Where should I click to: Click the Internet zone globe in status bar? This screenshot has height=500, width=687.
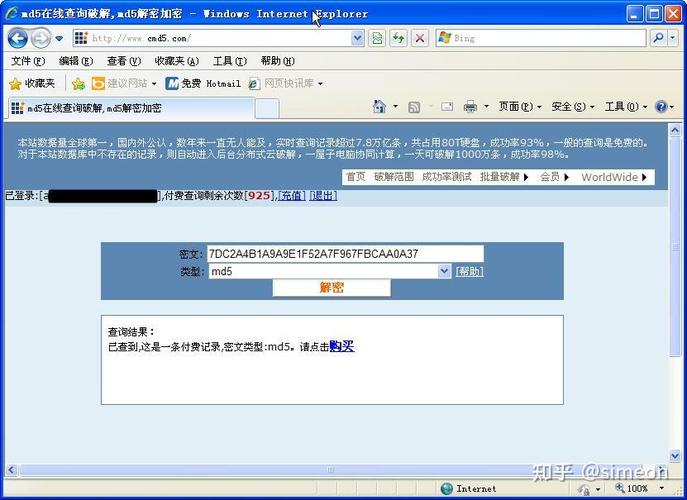[446, 488]
